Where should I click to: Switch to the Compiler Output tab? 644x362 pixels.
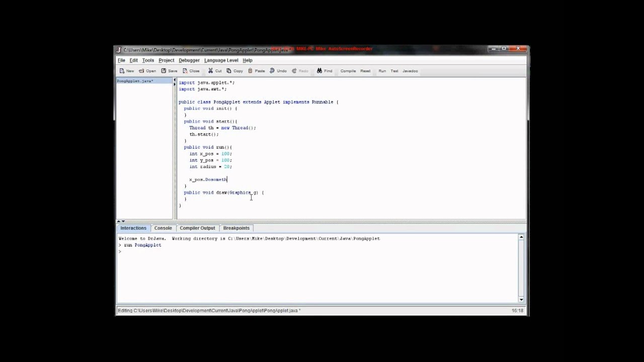[197, 228]
